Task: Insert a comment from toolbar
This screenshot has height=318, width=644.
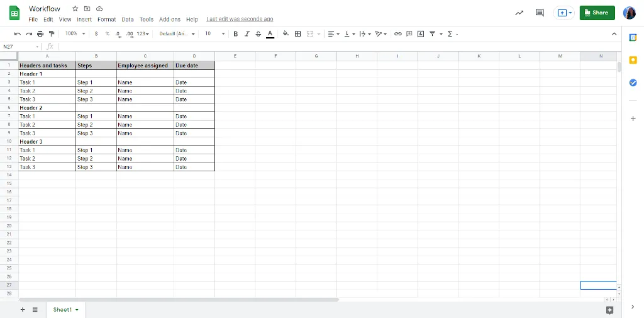Action: click(409, 34)
